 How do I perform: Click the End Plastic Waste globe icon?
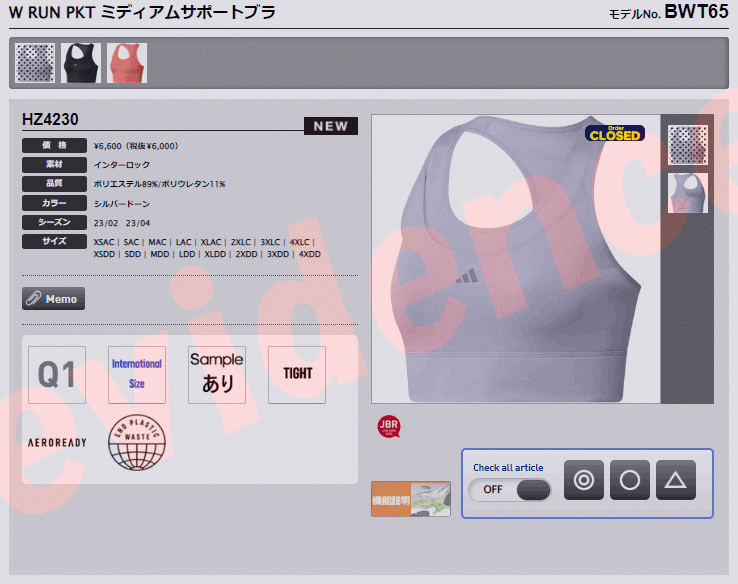137,441
